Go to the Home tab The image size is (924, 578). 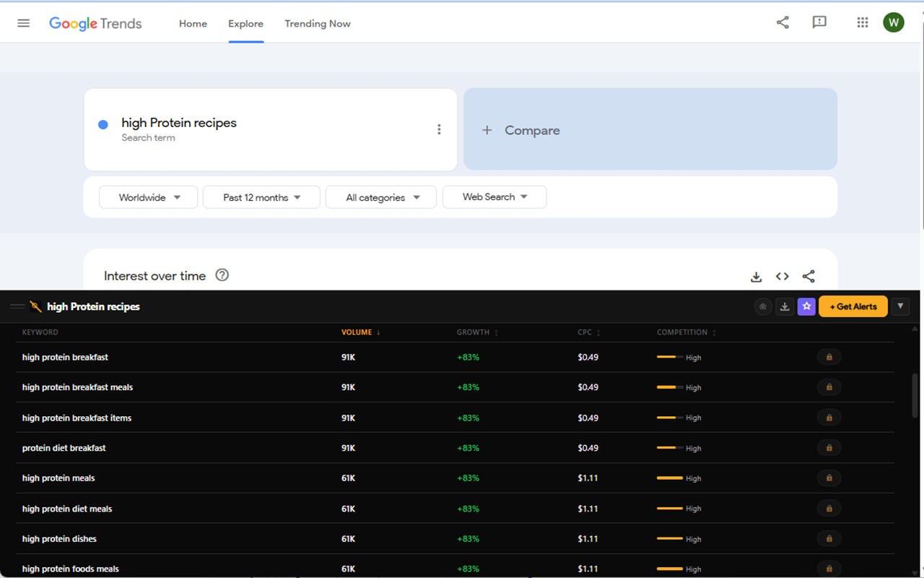(193, 24)
